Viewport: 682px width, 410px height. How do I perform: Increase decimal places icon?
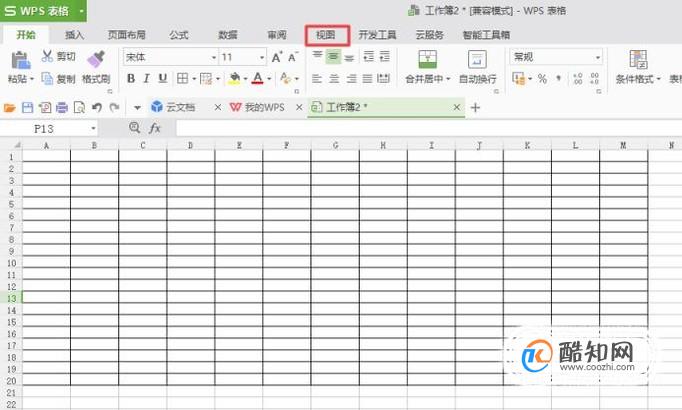coord(578,79)
